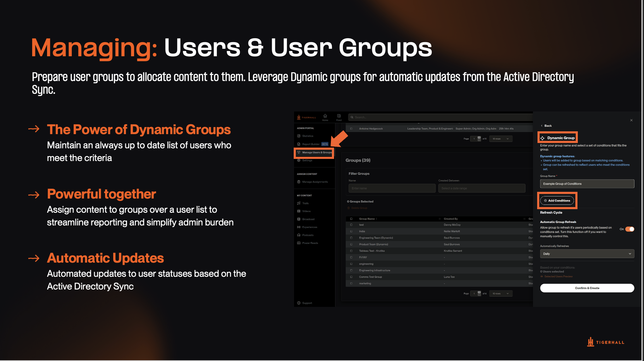Turn off the Automatic Group Refresh switch
The height and width of the screenshot is (361, 644).
coord(630,229)
